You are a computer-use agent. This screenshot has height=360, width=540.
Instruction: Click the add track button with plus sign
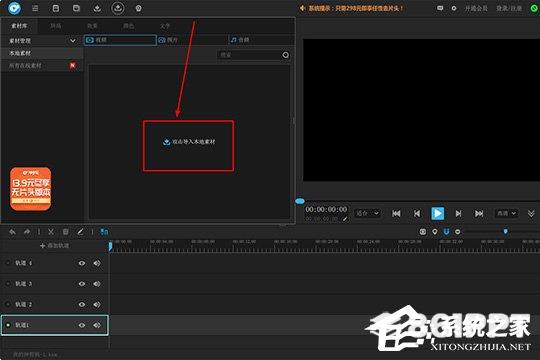(x=54, y=246)
